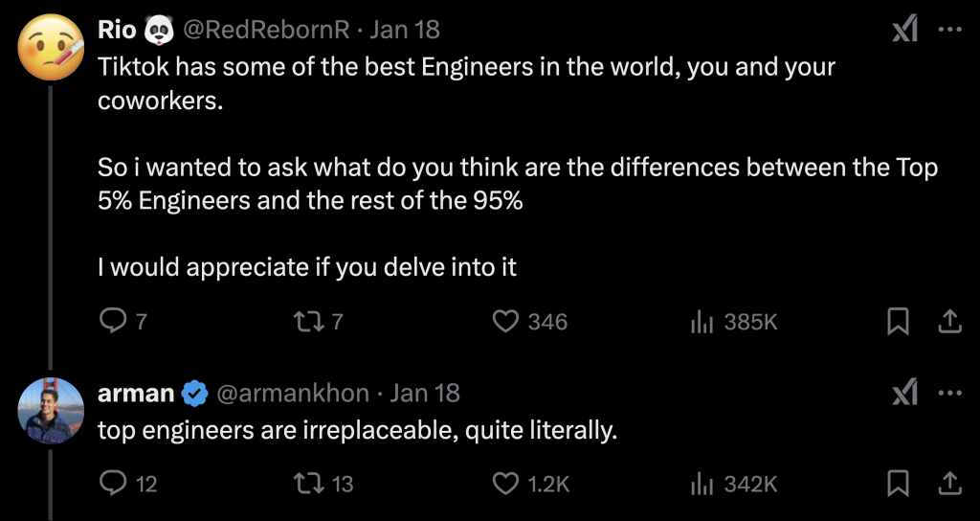Share Rio's tweet via share icon

coord(948,321)
